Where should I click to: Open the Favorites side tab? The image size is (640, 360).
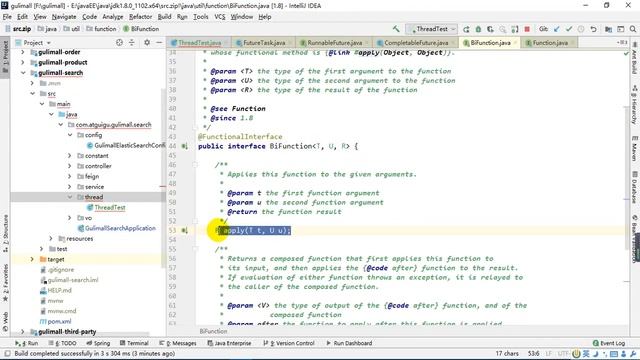[x=5, y=282]
